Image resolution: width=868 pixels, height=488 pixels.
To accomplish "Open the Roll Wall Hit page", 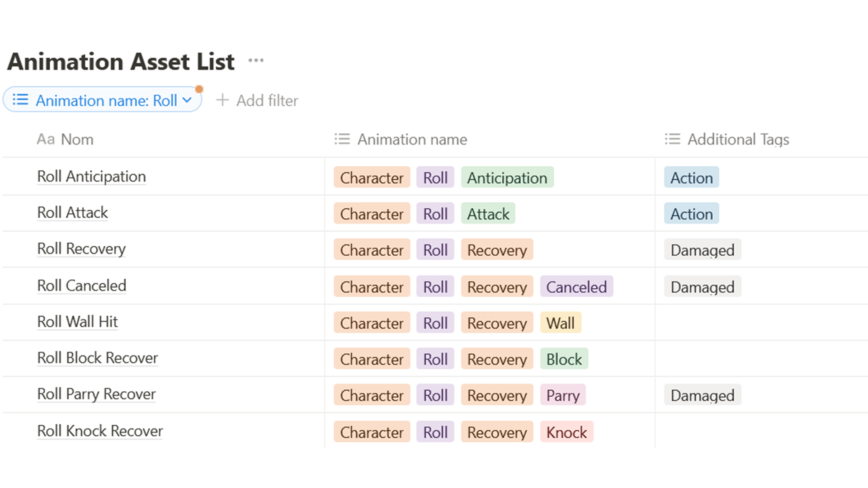I will 77,322.
